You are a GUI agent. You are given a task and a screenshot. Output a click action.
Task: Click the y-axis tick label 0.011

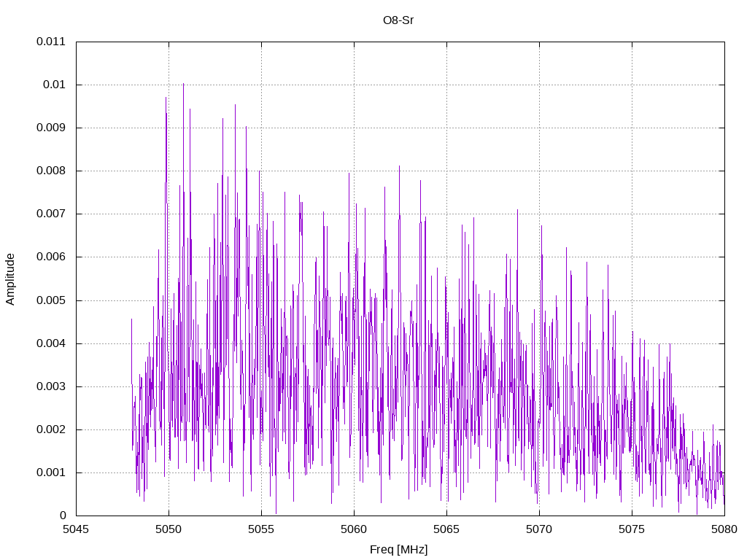(51, 42)
